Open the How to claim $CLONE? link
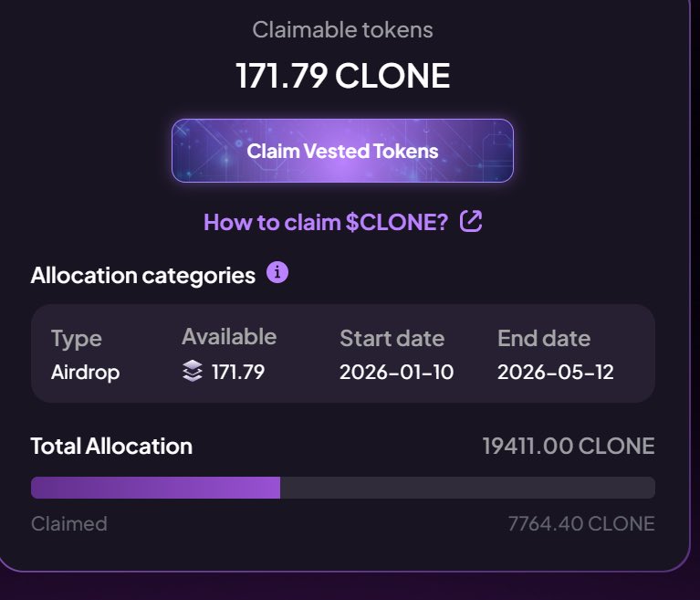The image size is (700, 600). click(326, 222)
